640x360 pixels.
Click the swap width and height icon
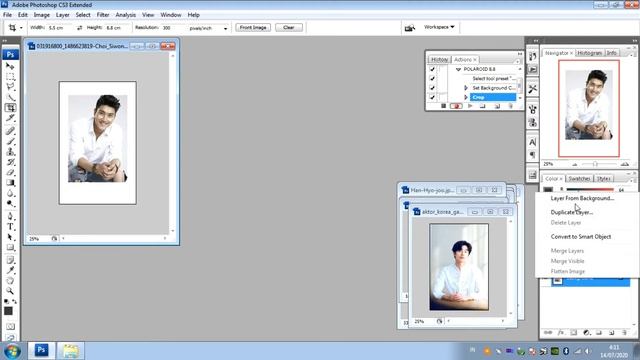coord(79,27)
